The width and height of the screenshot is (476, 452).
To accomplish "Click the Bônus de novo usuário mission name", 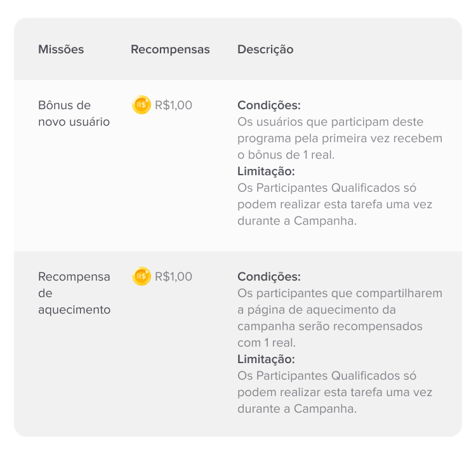I will point(74,113).
